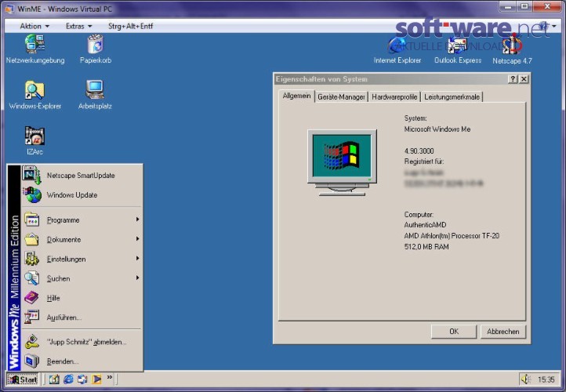Click the key icon for abmelden
The width and height of the screenshot is (566, 392).
click(x=32, y=342)
